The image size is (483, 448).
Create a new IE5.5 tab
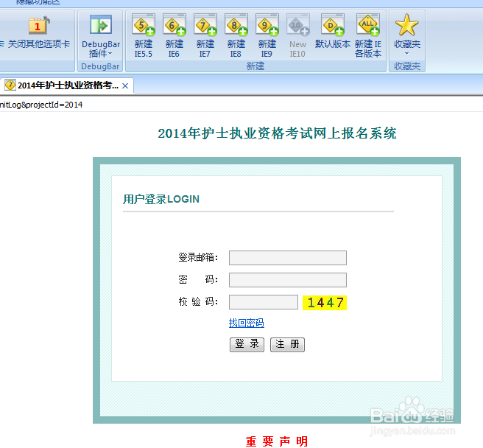click(x=144, y=36)
